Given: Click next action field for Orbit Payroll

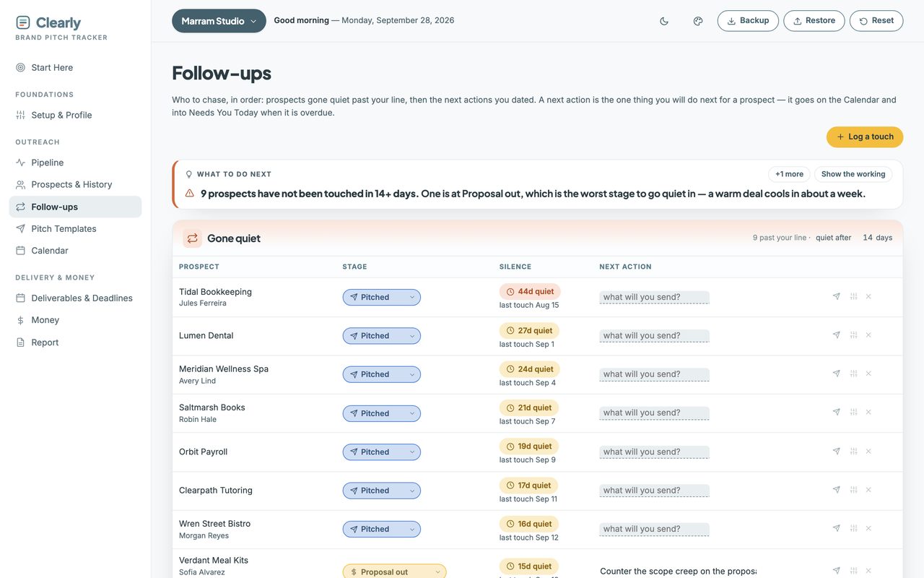Looking at the screenshot, I should [654, 452].
